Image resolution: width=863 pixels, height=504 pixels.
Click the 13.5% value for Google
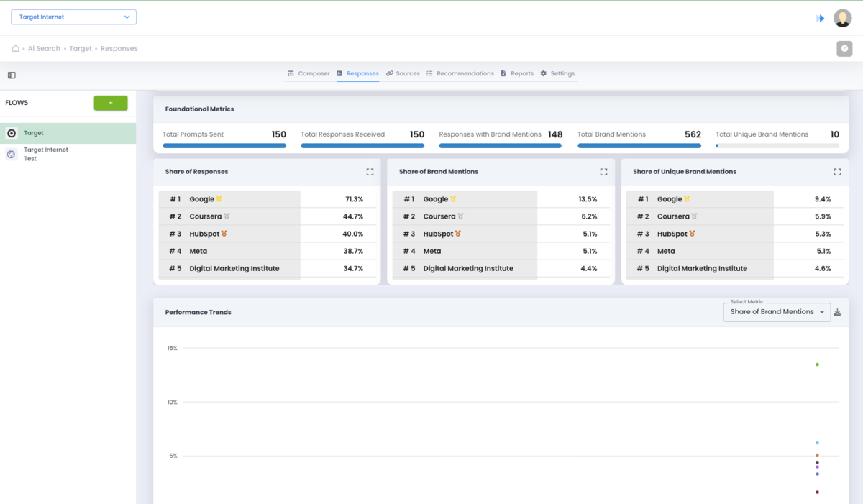click(x=588, y=199)
